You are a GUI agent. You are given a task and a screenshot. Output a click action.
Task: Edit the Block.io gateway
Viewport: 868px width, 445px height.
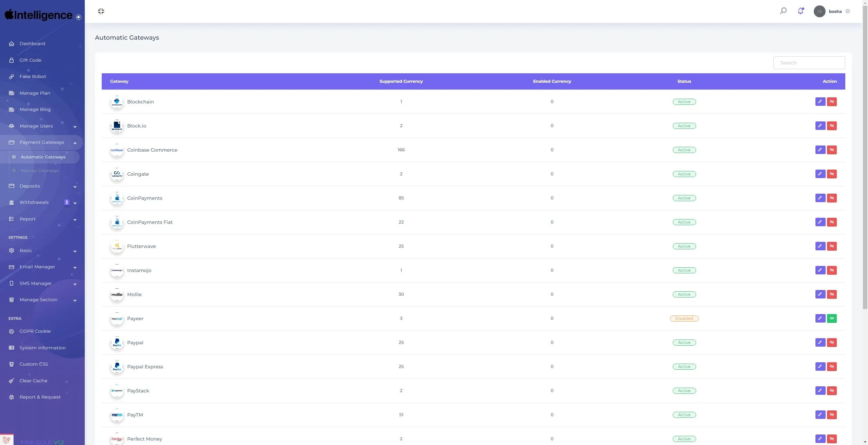[x=820, y=126]
